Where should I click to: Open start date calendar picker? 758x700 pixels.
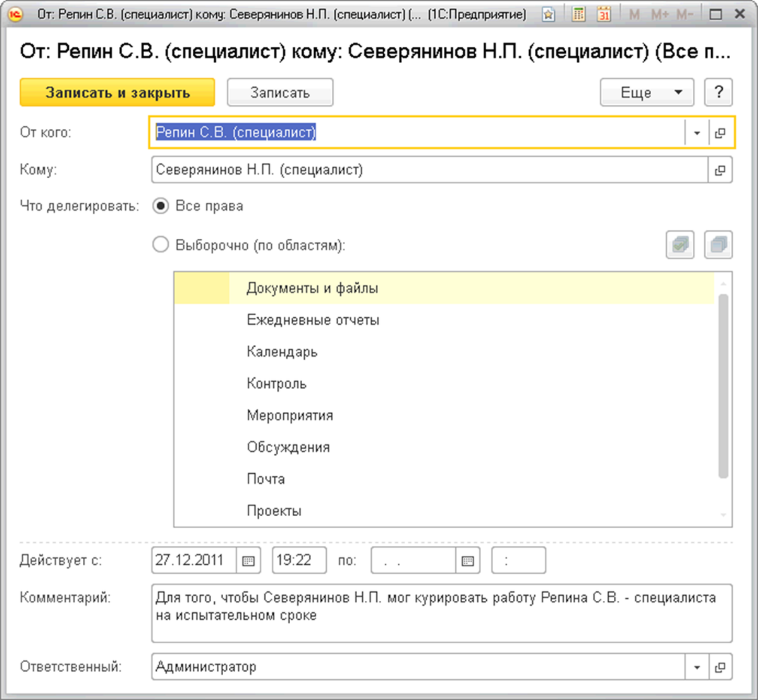coord(248,560)
